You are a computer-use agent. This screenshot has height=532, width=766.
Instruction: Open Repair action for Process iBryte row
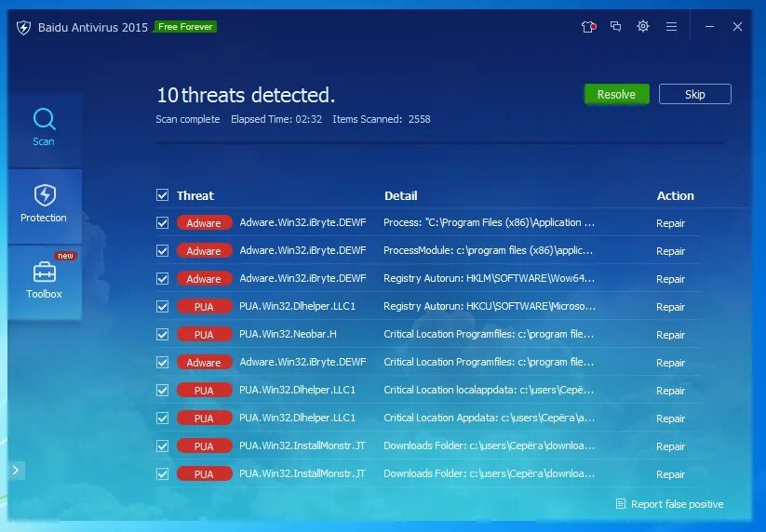pos(670,223)
